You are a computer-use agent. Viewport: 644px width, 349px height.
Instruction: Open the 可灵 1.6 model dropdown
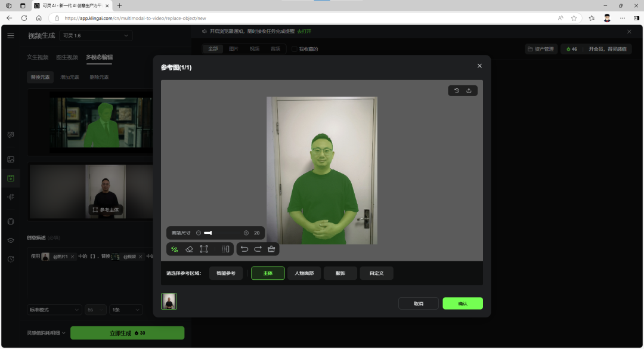[x=96, y=36]
